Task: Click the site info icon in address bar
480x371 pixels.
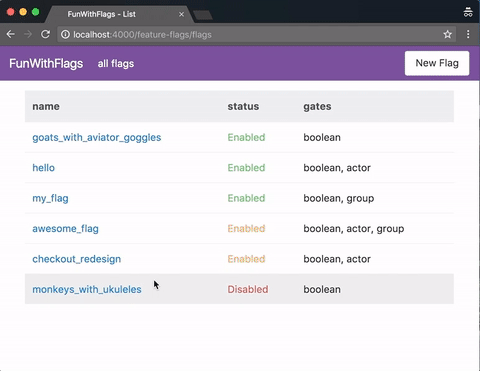Action: (65, 35)
